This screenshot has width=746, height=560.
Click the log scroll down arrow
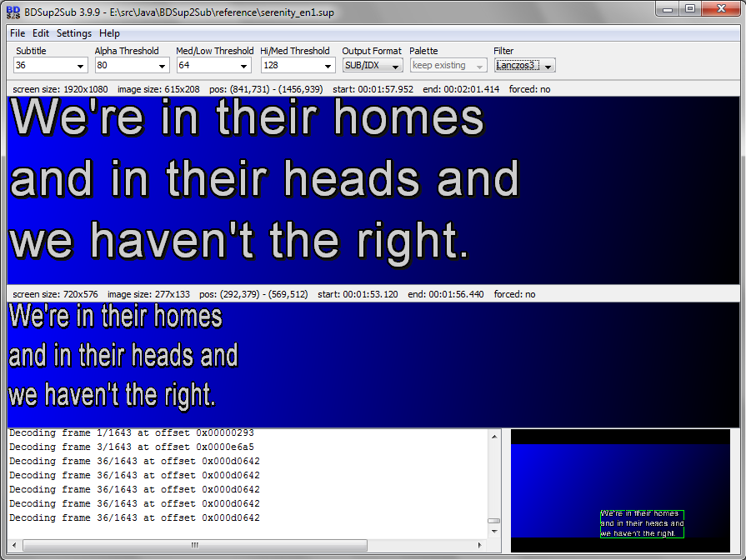(494, 532)
